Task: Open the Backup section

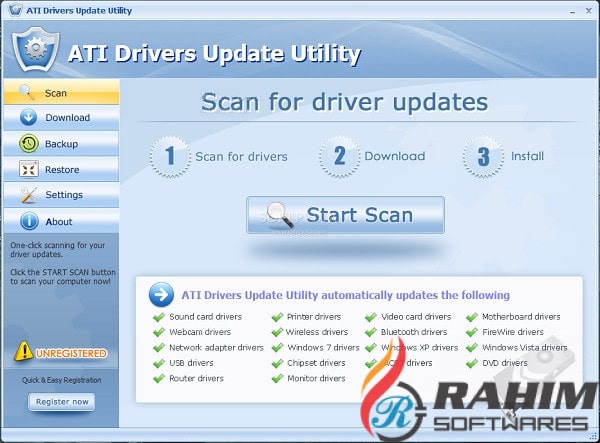Action: click(x=61, y=143)
